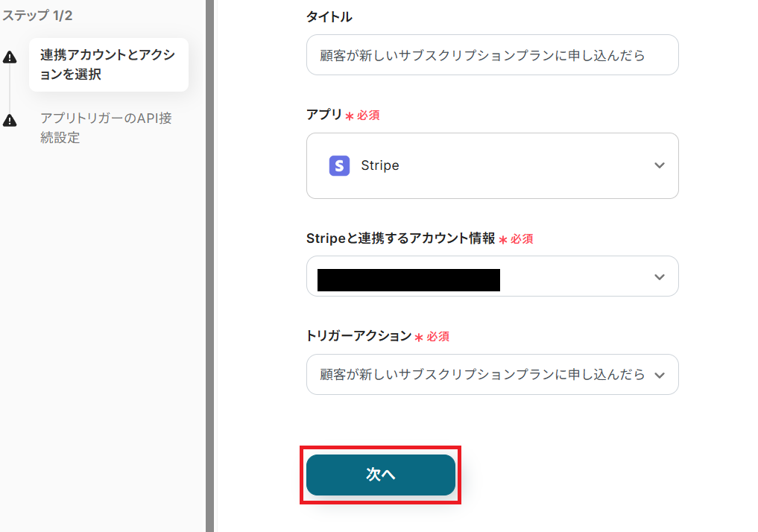Click the トリガーアクション field label
758x532 pixels.
(359, 336)
